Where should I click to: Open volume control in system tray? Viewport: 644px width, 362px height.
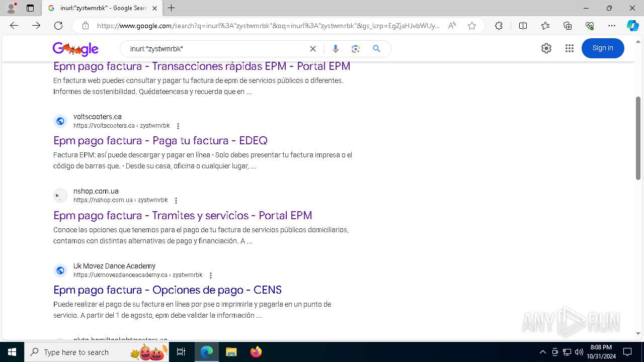coord(579,352)
